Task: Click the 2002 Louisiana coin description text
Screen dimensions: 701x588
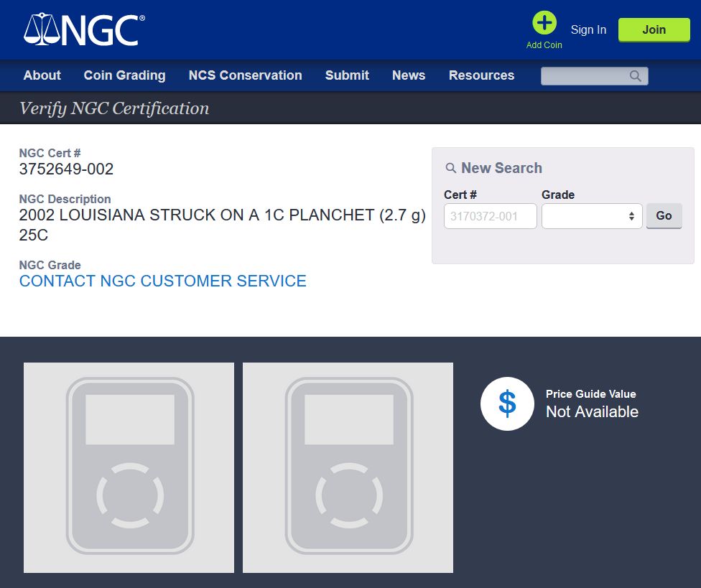Action: point(222,225)
